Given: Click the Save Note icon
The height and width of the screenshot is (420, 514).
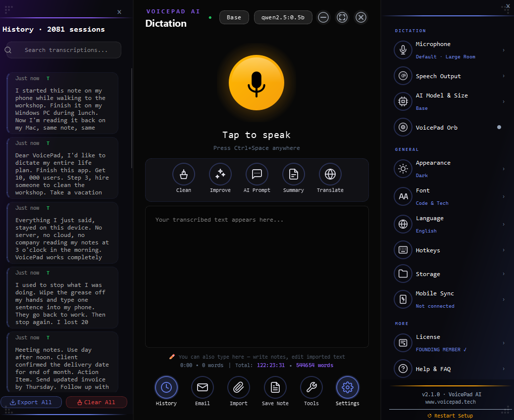Looking at the screenshot, I should [275, 387].
